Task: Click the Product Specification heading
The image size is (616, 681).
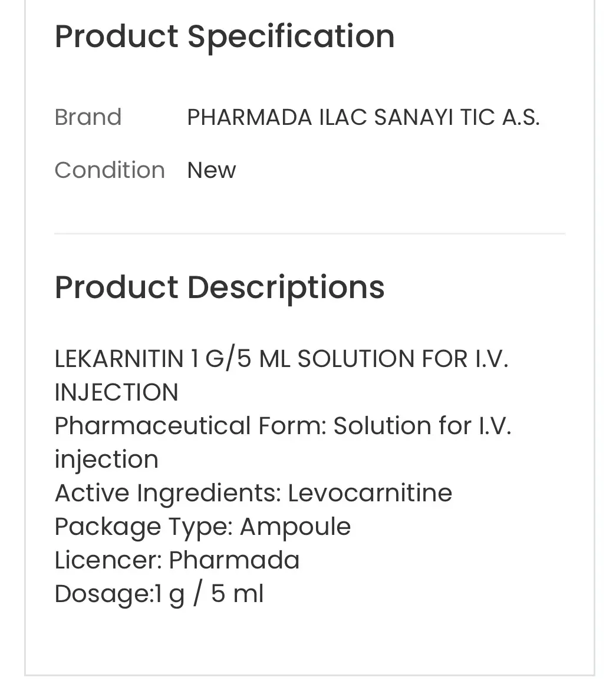Action: click(x=225, y=37)
